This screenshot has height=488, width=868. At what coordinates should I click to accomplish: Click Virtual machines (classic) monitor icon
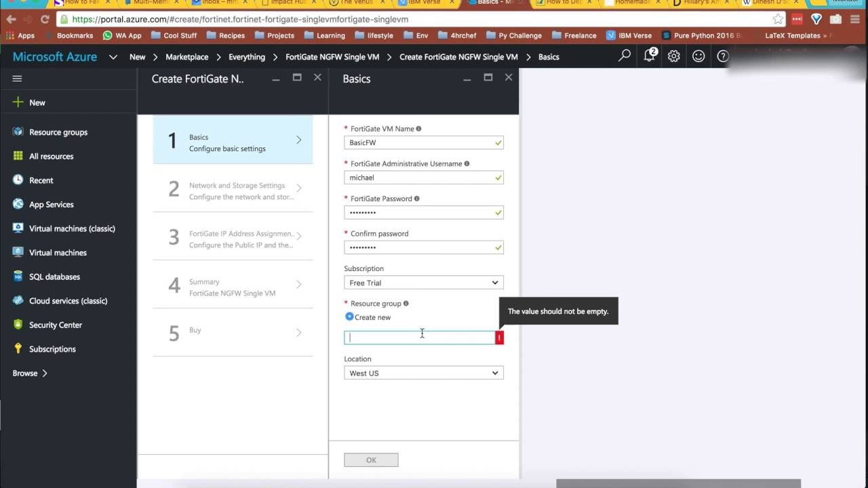click(x=18, y=228)
